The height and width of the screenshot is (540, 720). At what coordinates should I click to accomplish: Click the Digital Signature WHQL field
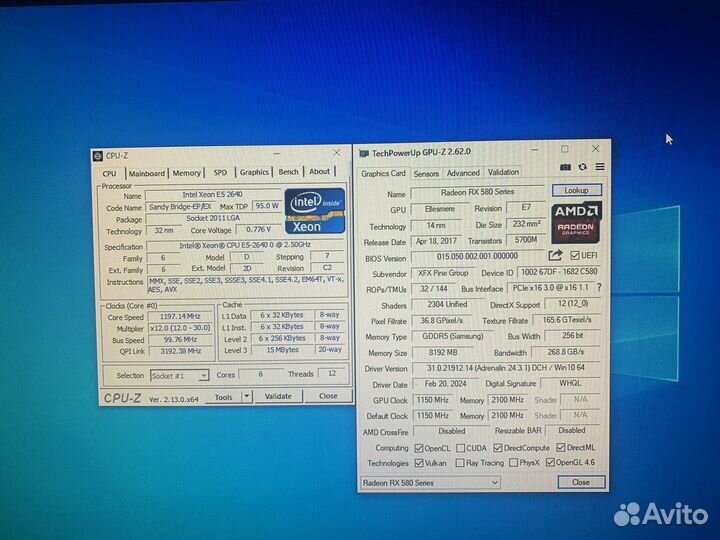click(570, 383)
